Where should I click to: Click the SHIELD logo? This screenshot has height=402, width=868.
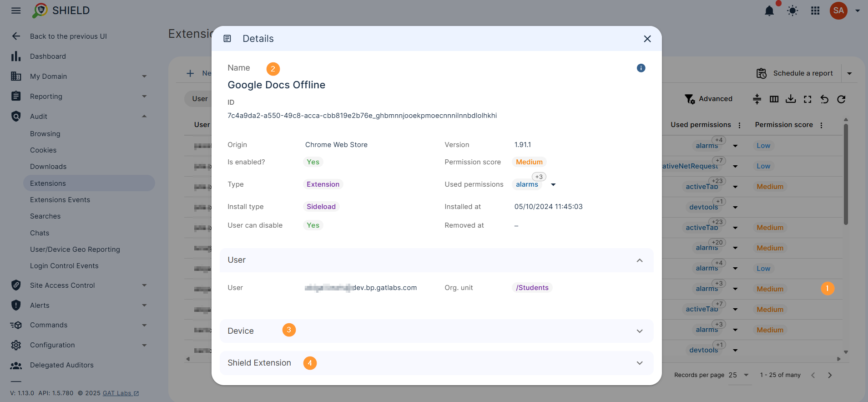coord(61,10)
